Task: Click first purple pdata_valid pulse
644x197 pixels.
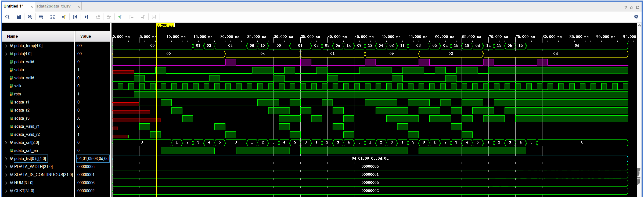Action: pyautogui.click(x=231, y=62)
